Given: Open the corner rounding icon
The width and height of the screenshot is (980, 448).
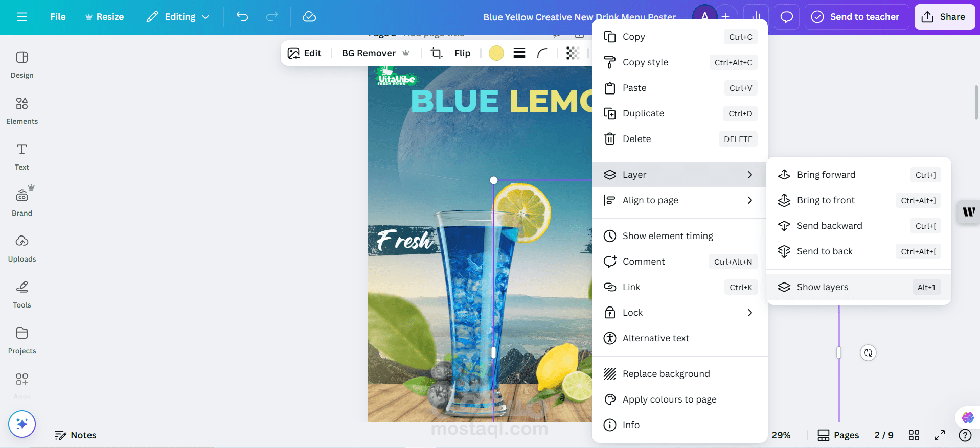Looking at the screenshot, I should point(542,53).
